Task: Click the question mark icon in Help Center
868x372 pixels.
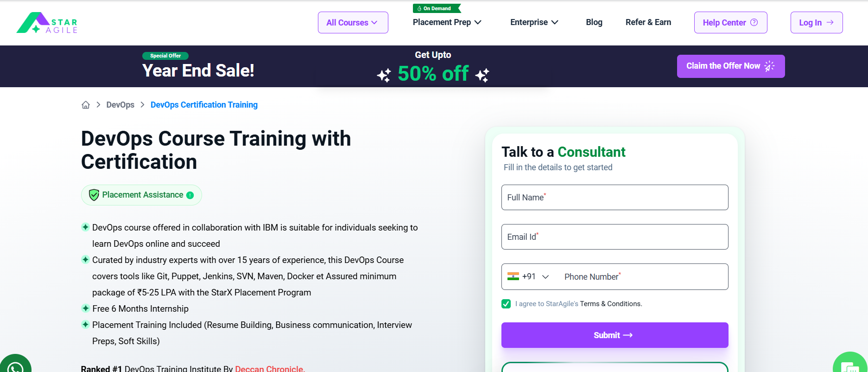Action: [754, 22]
